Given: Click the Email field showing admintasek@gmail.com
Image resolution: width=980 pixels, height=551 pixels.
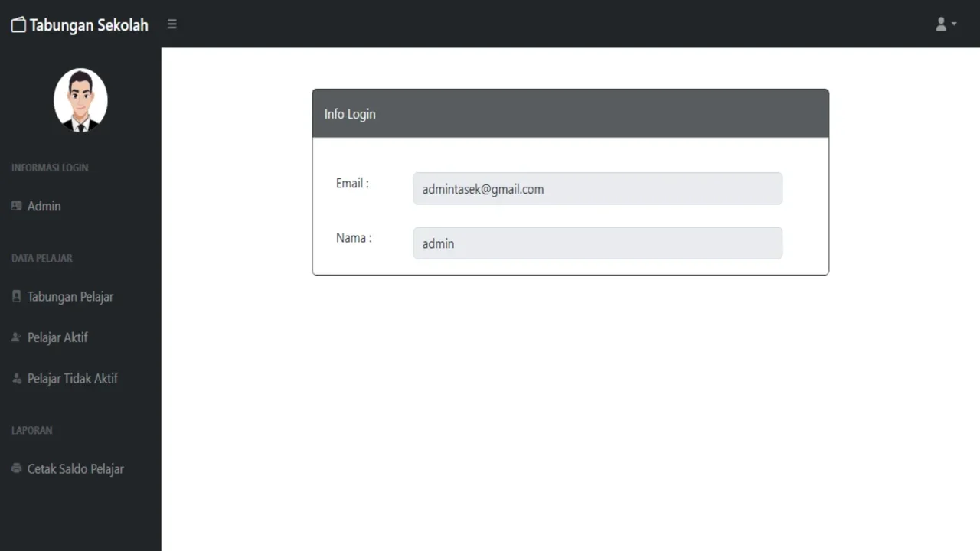Looking at the screenshot, I should [x=597, y=188].
